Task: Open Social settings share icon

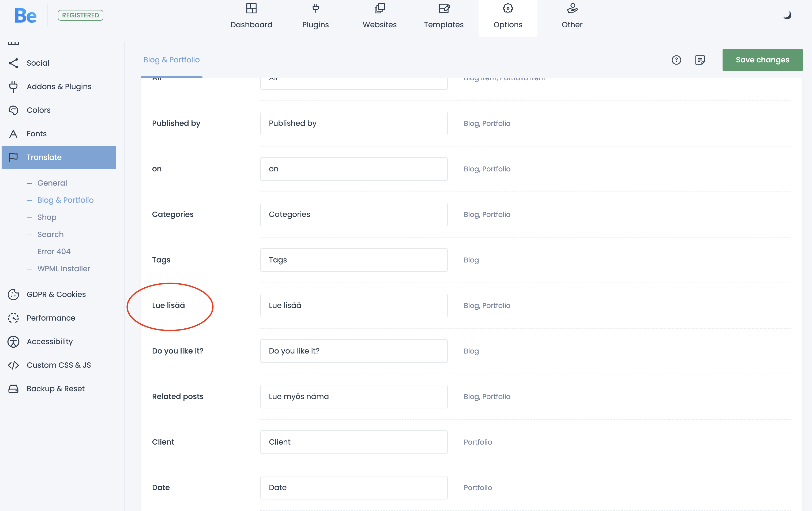Action: point(13,63)
